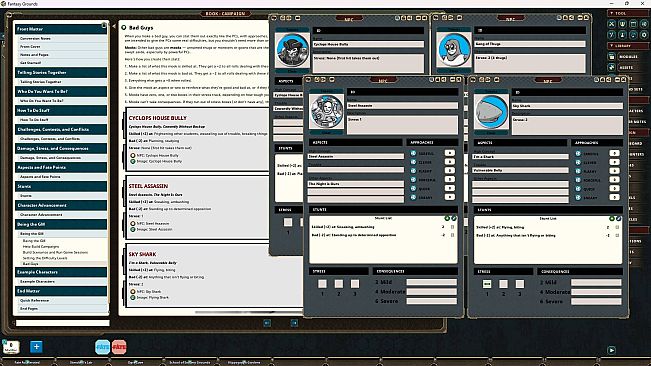Roll the Clever approach on Steel Assassin
651x366 pixels.
tap(413, 162)
